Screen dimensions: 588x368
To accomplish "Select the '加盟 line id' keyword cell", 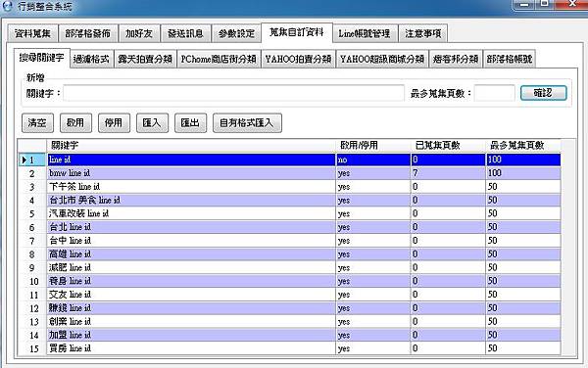I will point(191,335).
